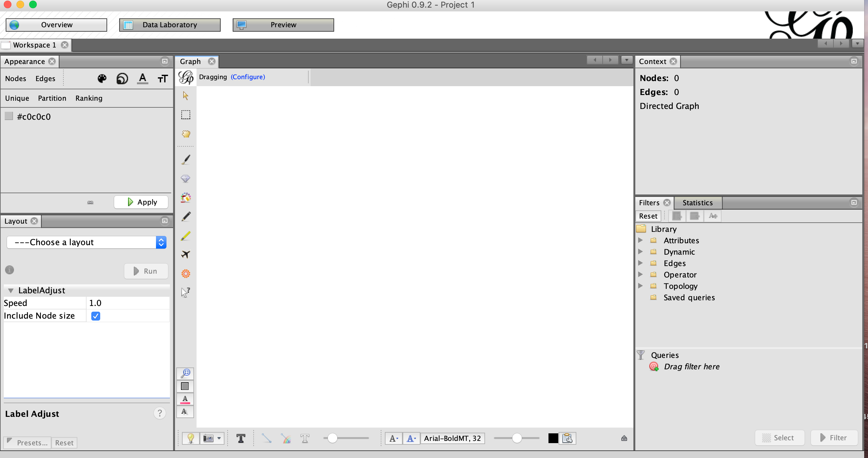Select the rectangle selection tool
The image size is (868, 458).
click(x=186, y=115)
